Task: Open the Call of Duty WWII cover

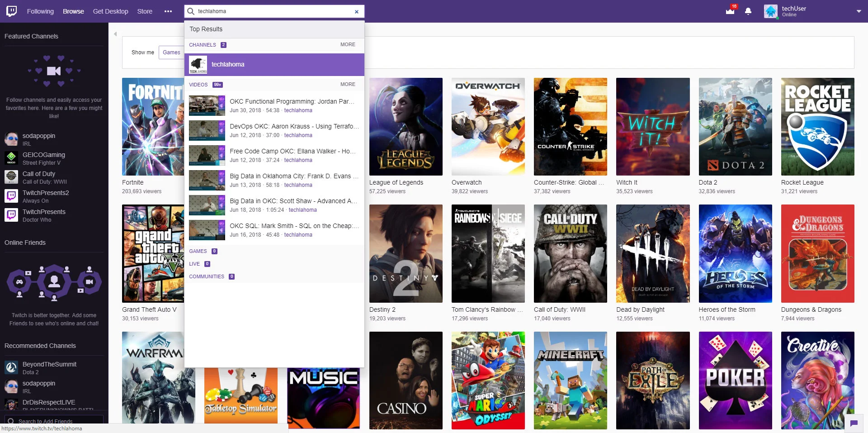Action: pos(571,253)
